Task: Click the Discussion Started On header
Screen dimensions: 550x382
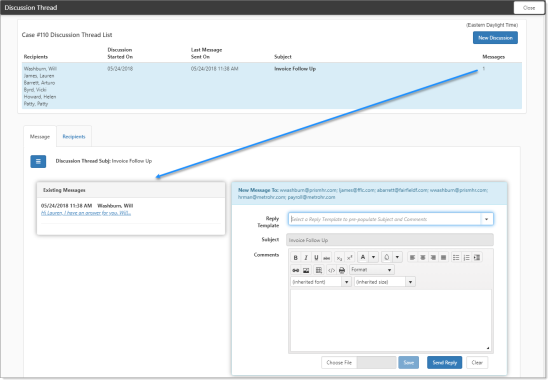Action: [120, 53]
